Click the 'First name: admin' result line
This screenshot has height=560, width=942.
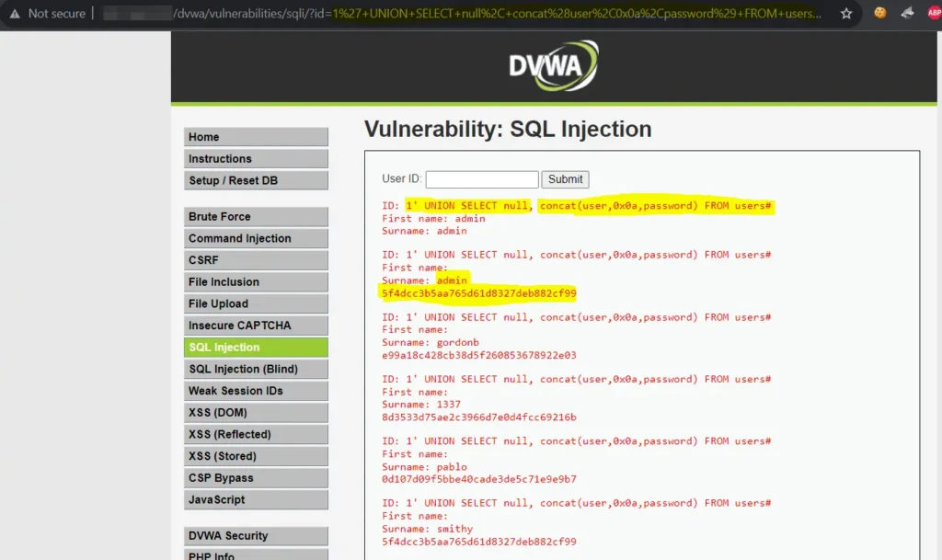pyautogui.click(x=433, y=219)
